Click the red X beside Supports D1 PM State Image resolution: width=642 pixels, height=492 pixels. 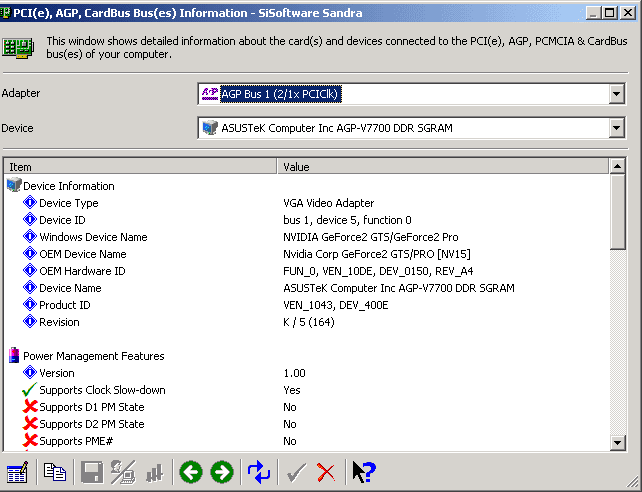(x=30, y=406)
